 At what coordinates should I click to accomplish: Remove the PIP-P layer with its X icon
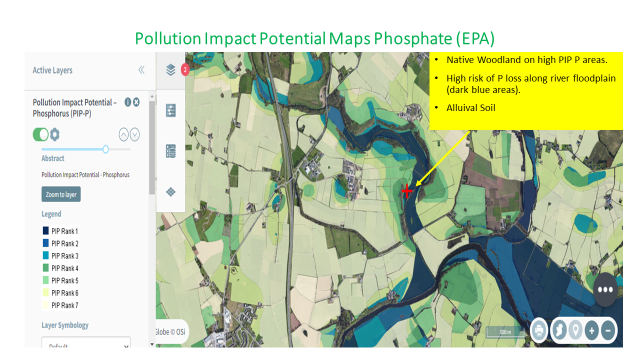tap(136, 102)
